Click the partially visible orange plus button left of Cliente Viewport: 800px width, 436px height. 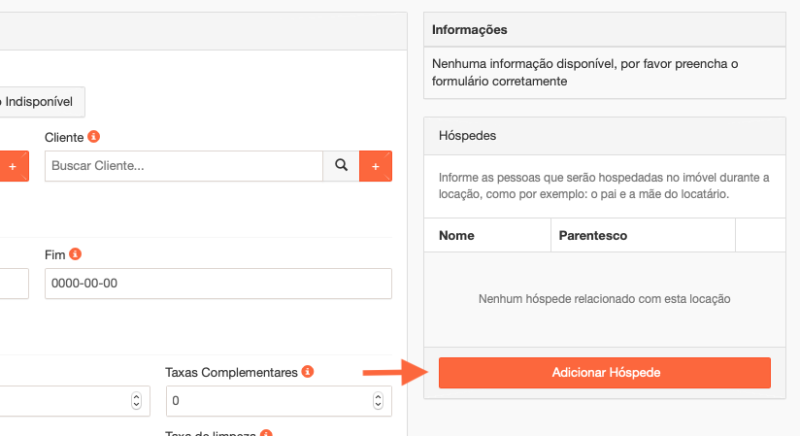point(13,166)
